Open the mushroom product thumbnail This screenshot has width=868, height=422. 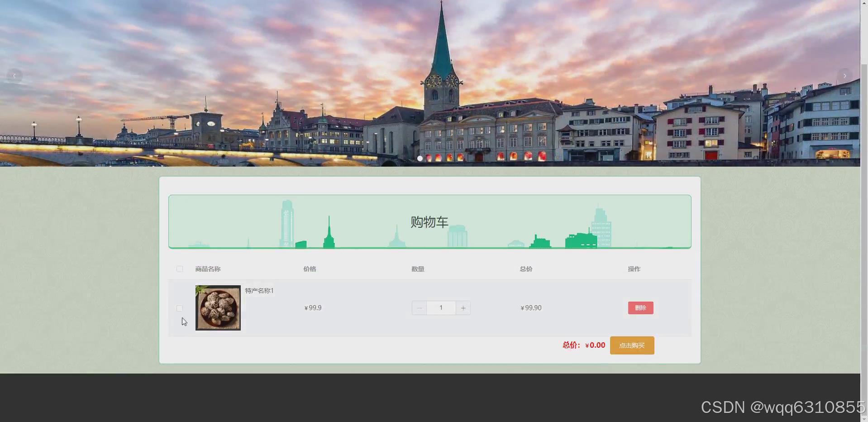pyautogui.click(x=218, y=308)
